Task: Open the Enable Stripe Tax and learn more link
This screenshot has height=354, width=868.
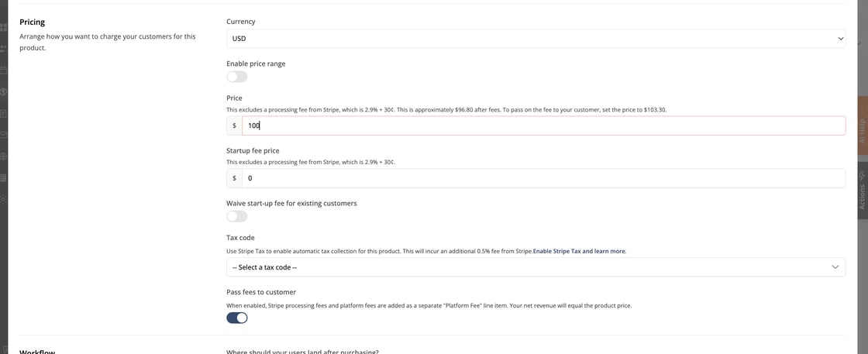Action: point(579,251)
